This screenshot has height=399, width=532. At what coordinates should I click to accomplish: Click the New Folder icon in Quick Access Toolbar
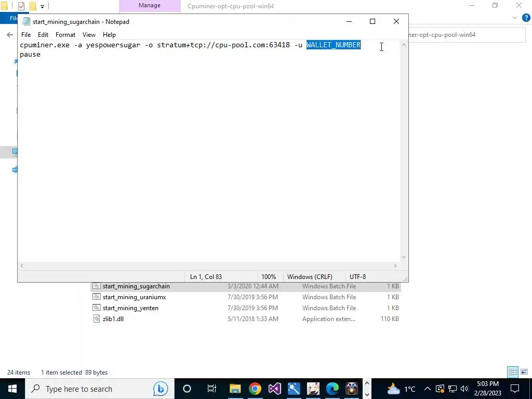click(33, 6)
